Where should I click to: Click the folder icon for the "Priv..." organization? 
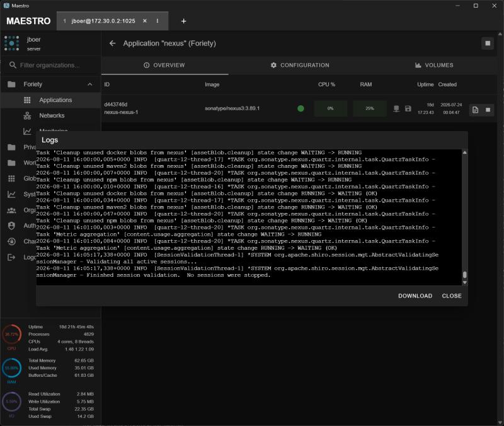click(x=11, y=147)
